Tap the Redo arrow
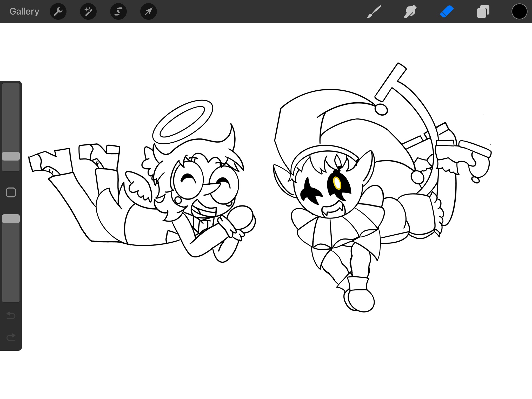The width and height of the screenshot is (532, 399). [x=11, y=337]
